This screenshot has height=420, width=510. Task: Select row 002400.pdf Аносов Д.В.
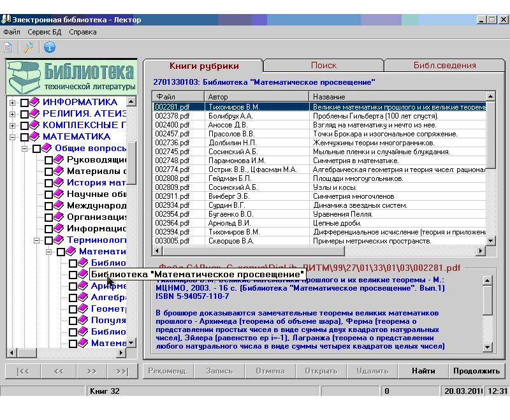pos(320,125)
